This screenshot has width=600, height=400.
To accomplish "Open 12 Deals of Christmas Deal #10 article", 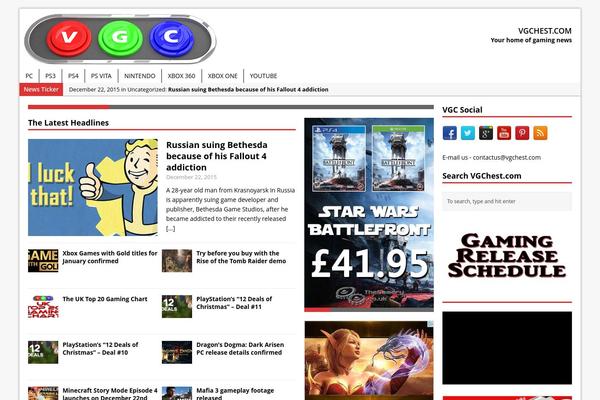I will (x=100, y=349).
